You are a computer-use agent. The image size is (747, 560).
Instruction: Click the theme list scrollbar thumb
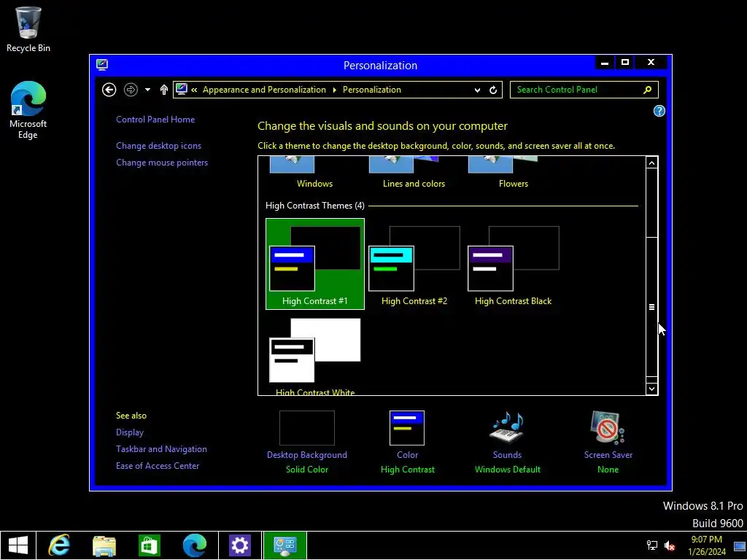point(651,307)
